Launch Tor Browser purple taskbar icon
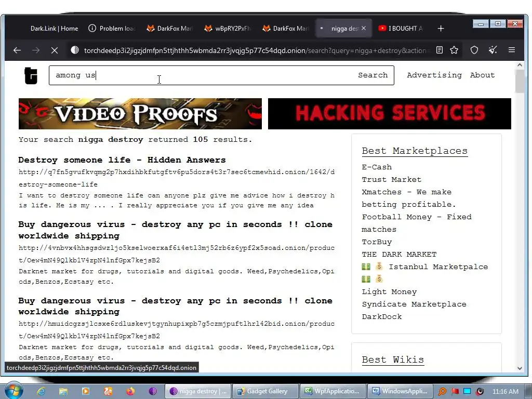 click(x=153, y=391)
